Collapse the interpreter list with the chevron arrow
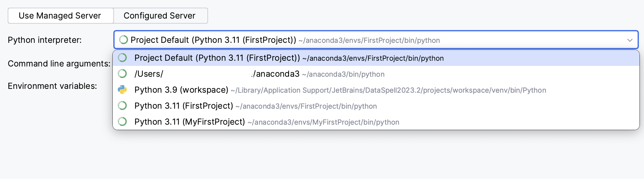The image size is (644, 179). [630, 40]
